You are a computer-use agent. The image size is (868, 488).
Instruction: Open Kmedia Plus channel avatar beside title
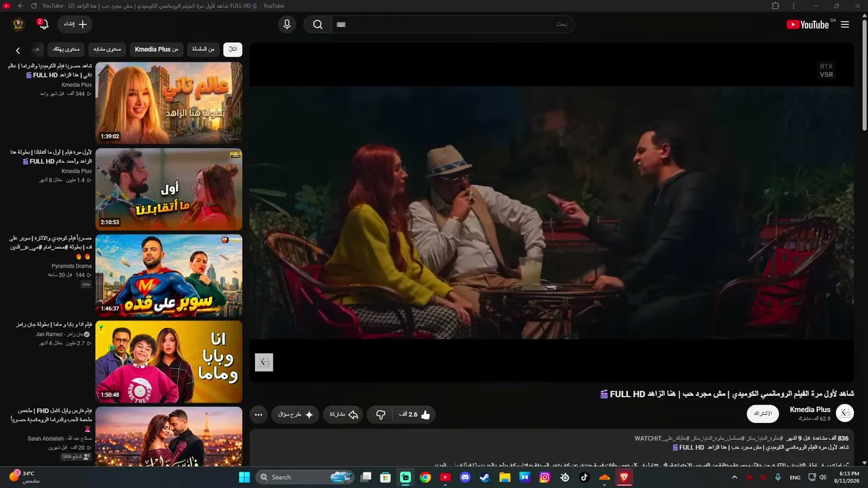(x=845, y=413)
